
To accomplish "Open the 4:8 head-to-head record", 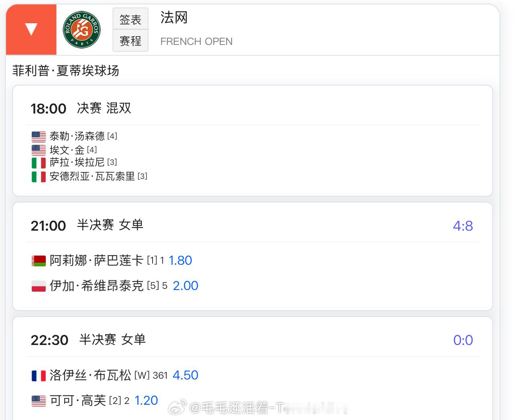I will coord(463,226).
